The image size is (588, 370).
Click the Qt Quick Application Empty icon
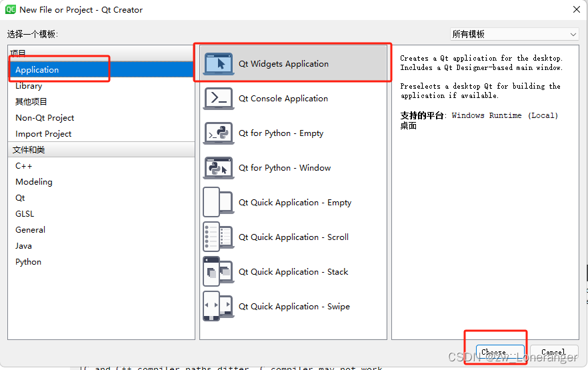tap(219, 203)
